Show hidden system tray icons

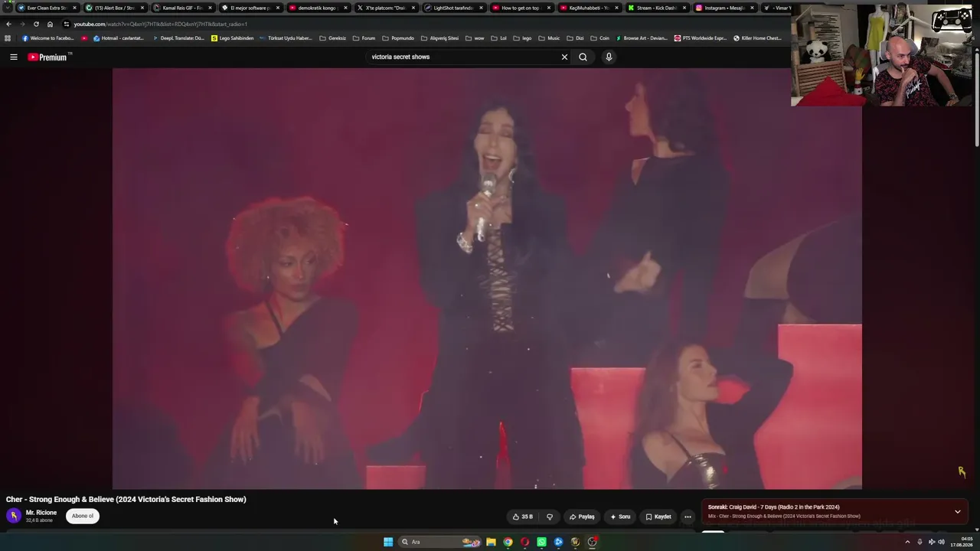point(907,542)
